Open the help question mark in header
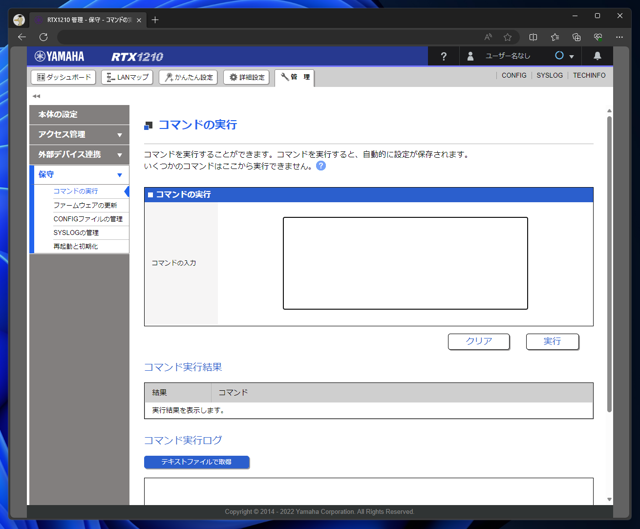The width and height of the screenshot is (640, 529). pyautogui.click(x=444, y=56)
